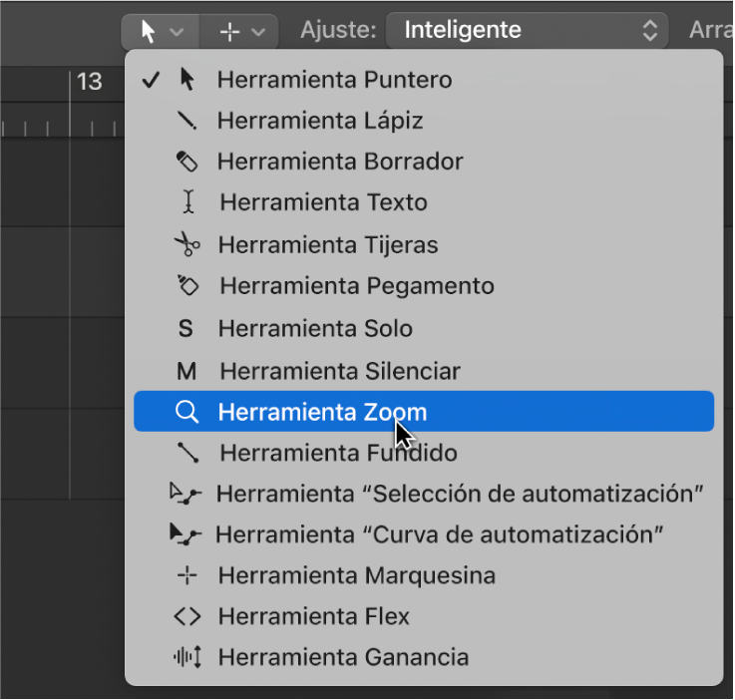Click bar 13 on the ruler

pos(89,82)
